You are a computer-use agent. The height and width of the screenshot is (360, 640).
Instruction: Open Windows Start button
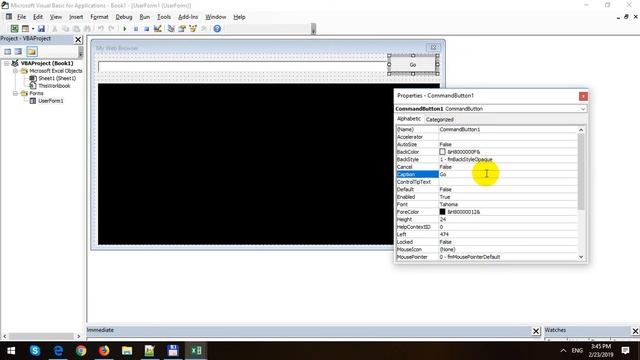coord(11,351)
